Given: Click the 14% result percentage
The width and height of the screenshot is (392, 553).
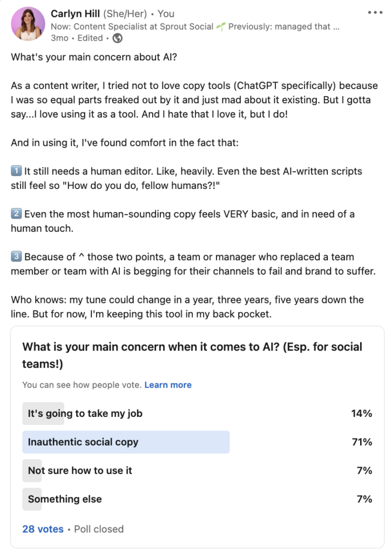Looking at the screenshot, I should 361,414.
